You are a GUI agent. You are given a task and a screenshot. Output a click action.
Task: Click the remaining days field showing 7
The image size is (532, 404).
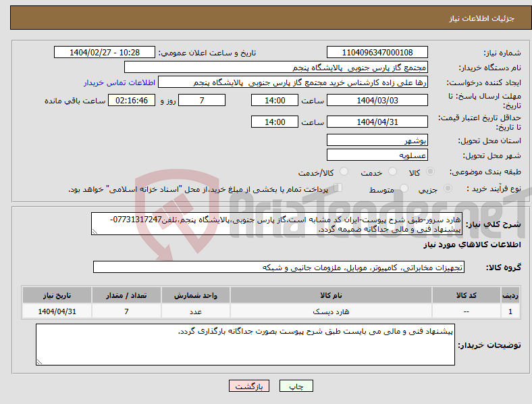coord(202,101)
